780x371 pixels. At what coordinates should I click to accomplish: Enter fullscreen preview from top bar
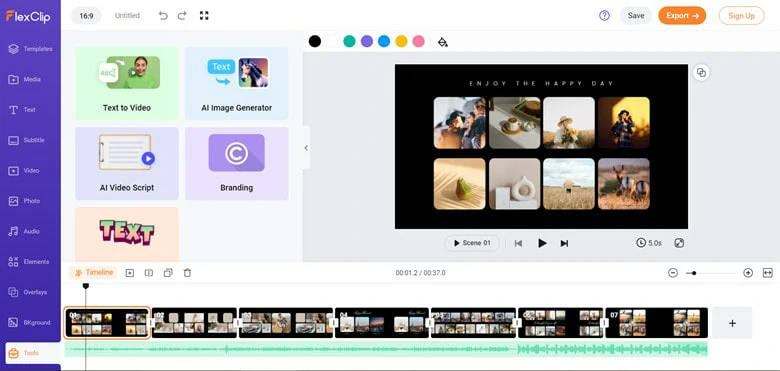(x=204, y=15)
